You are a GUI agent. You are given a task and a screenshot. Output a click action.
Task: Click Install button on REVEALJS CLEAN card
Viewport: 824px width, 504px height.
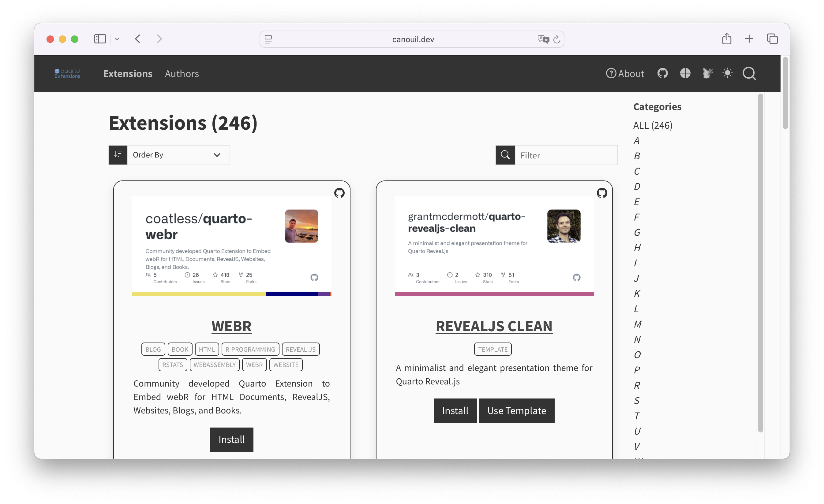(x=455, y=410)
